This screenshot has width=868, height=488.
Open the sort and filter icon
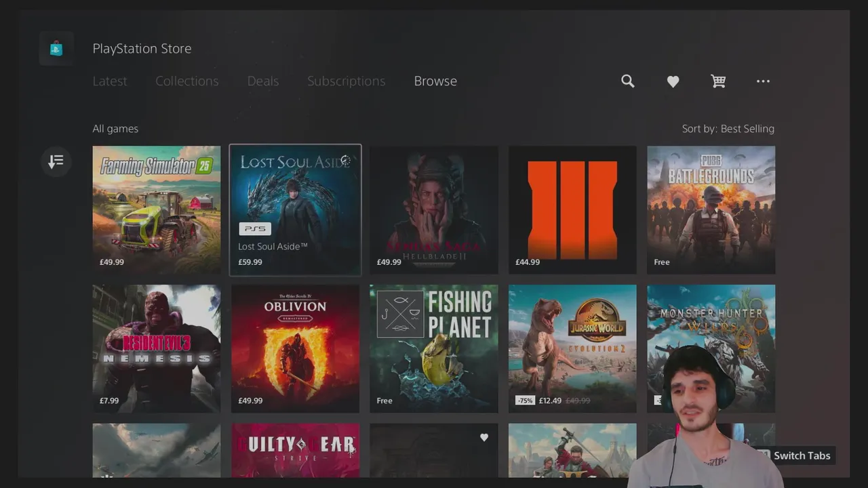(56, 161)
